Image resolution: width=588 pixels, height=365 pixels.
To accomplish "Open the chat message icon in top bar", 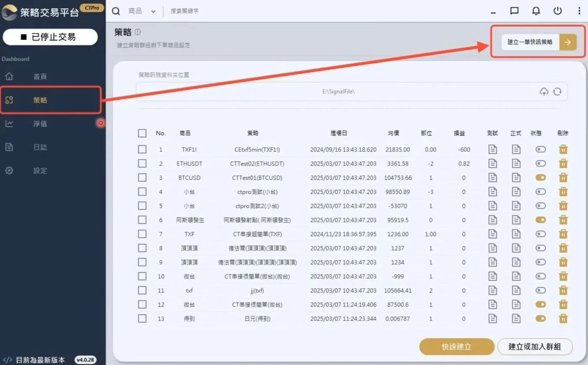I will point(514,11).
